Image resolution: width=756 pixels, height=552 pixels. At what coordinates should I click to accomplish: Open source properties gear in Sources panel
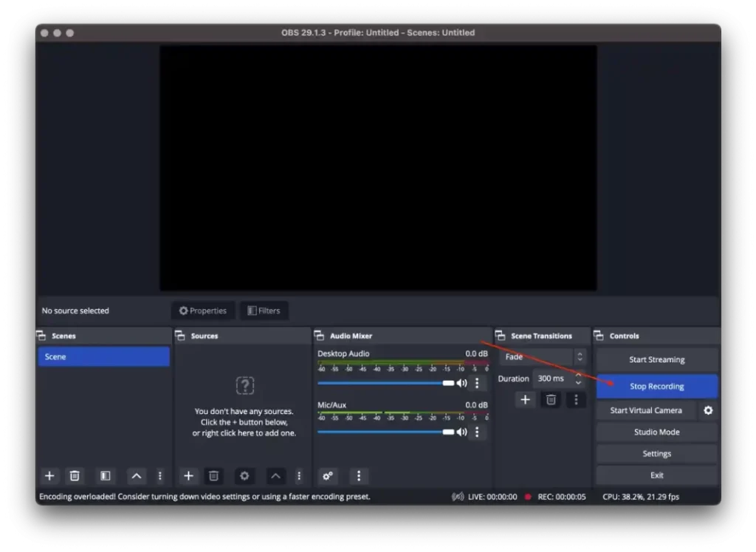coord(244,476)
